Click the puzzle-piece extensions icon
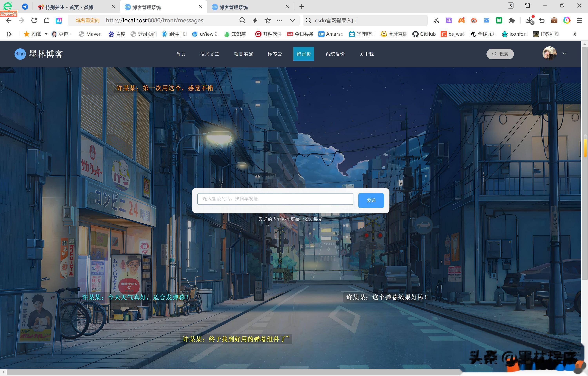 click(x=511, y=21)
